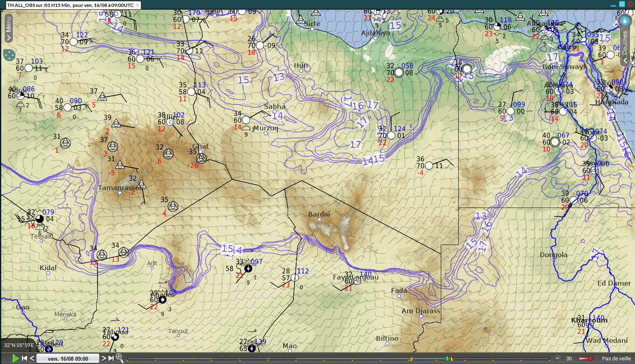
Task: Click the Tamanrasset city label
Action: tap(120, 188)
